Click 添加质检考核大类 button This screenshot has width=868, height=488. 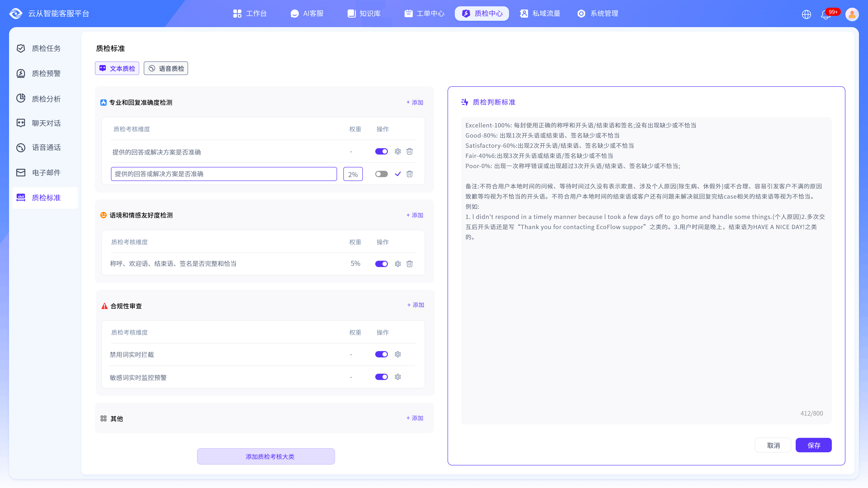click(266, 456)
